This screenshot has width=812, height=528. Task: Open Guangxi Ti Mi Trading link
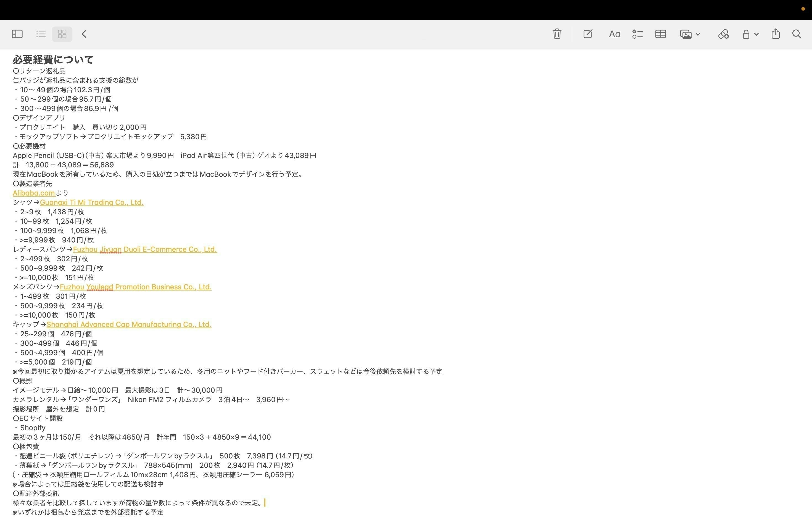91,202
